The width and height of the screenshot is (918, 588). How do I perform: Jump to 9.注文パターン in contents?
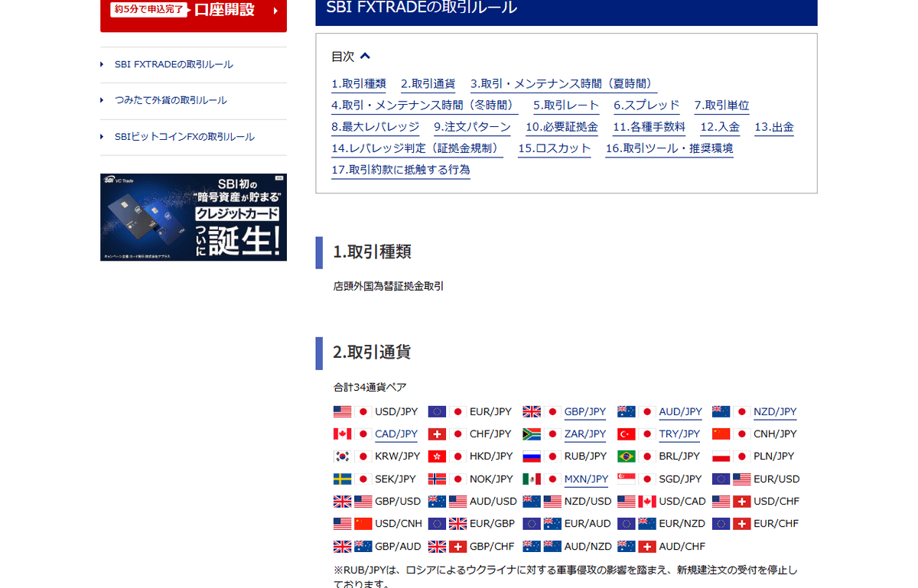click(472, 127)
